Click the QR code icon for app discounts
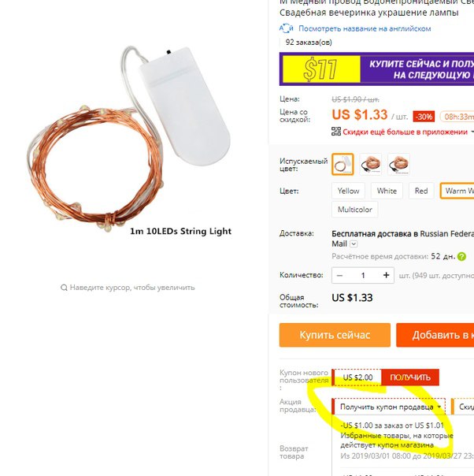This screenshot has height=476, width=474. (336, 132)
